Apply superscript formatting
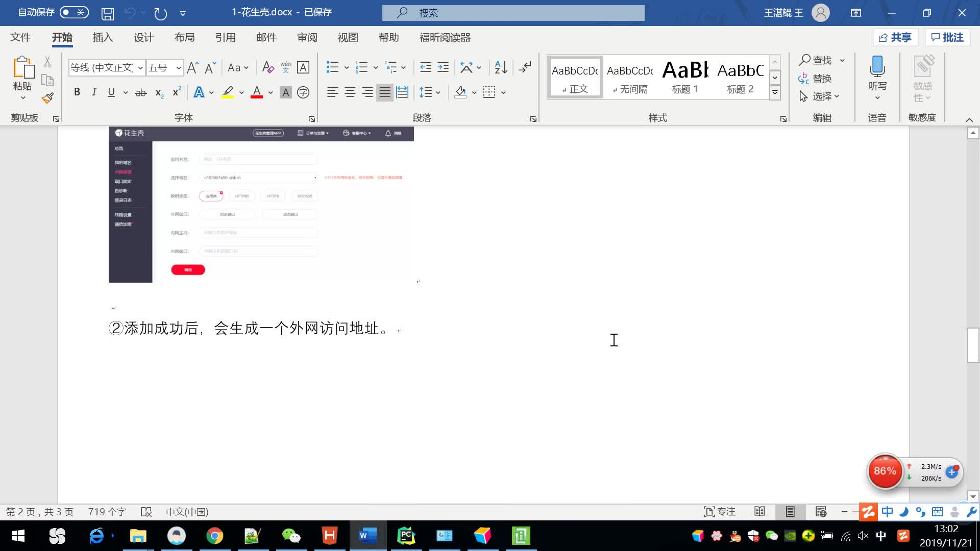Screen dimensions: 980x551 click(177, 92)
